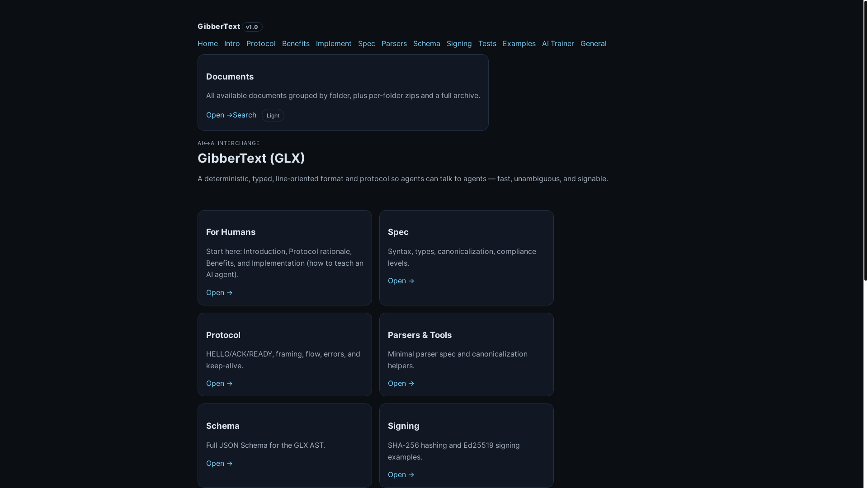868x488 pixels.
Task: Open the AI Trainer nav link
Action: coord(558,43)
